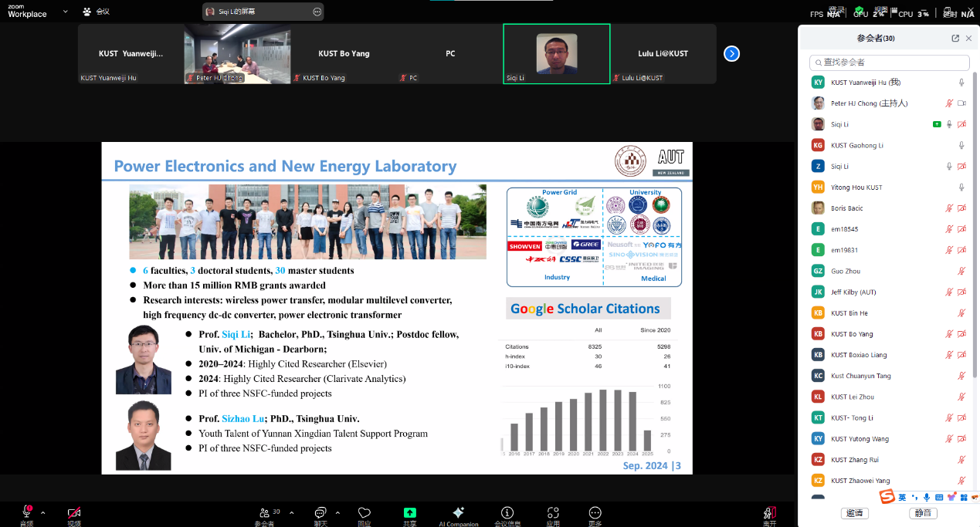This screenshot has width=980, height=527.
Task: Click KUST- Tong Li camera-off icon
Action: click(962, 418)
